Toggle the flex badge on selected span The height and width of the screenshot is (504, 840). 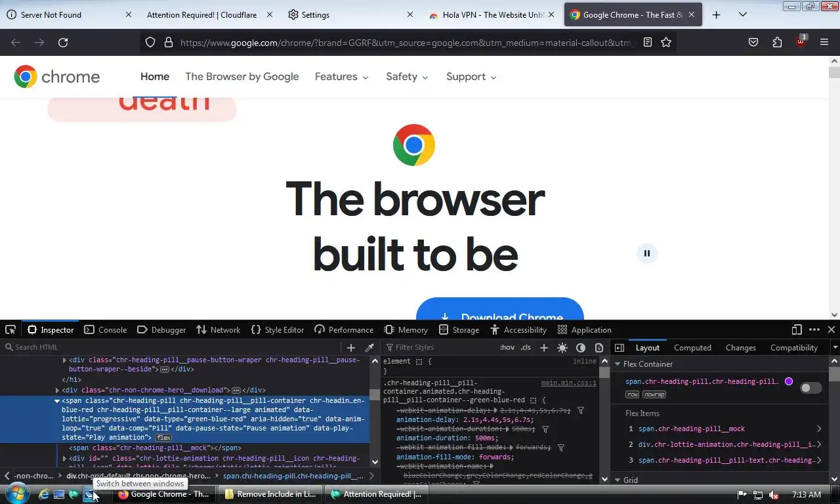tap(163, 438)
